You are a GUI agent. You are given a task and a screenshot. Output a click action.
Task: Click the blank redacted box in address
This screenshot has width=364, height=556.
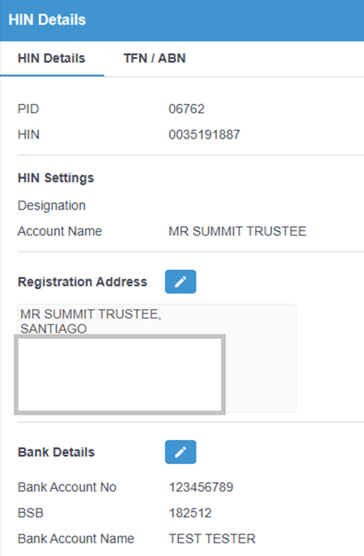120,374
